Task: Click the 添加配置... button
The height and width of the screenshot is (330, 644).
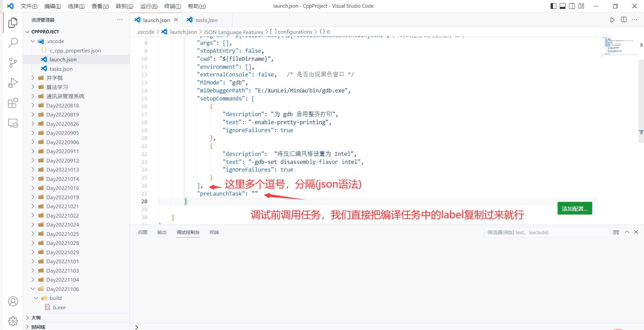Action: (575, 209)
